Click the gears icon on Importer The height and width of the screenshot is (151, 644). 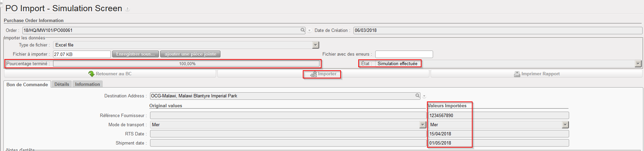click(314, 74)
